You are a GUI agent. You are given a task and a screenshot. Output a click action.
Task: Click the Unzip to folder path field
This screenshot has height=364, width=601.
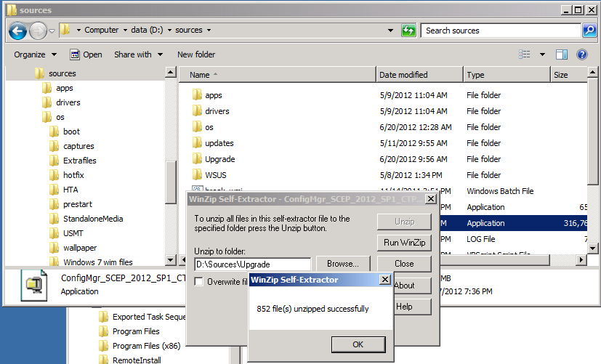253,264
